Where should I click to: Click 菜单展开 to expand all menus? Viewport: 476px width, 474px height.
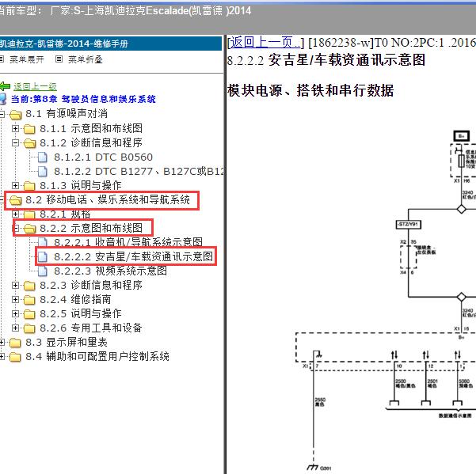(27, 59)
